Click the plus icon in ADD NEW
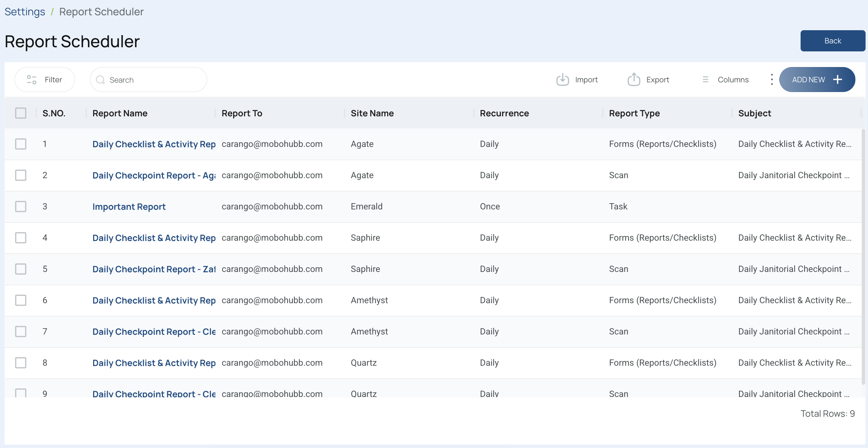 (x=838, y=80)
